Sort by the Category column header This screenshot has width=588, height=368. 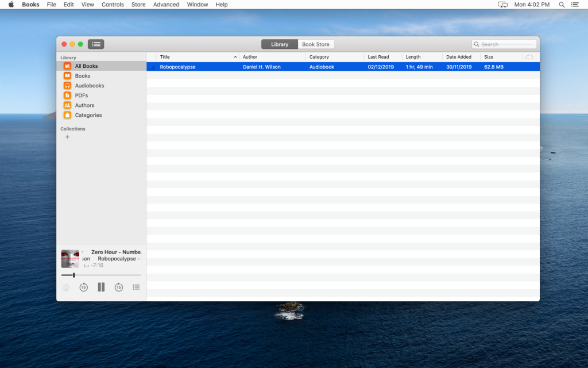[x=335, y=57]
